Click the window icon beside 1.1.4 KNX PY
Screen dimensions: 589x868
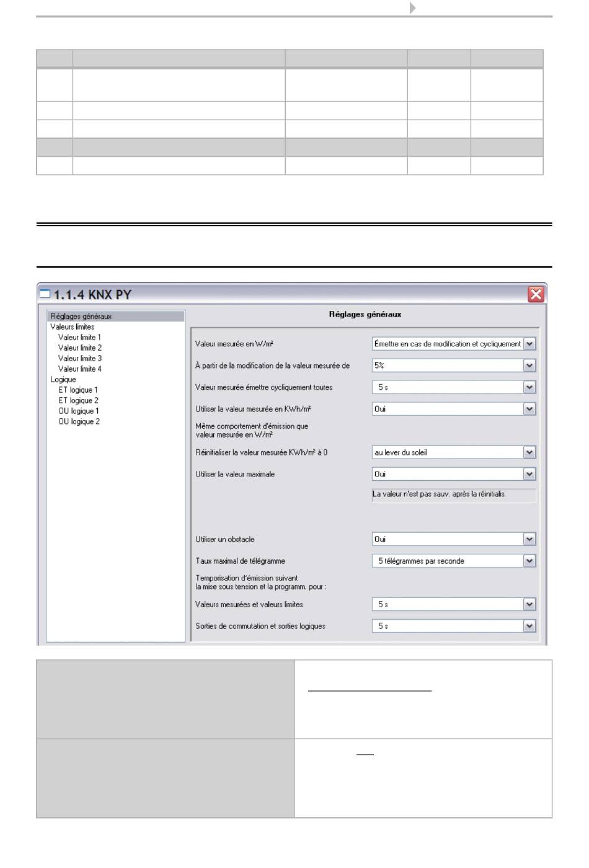[45, 294]
